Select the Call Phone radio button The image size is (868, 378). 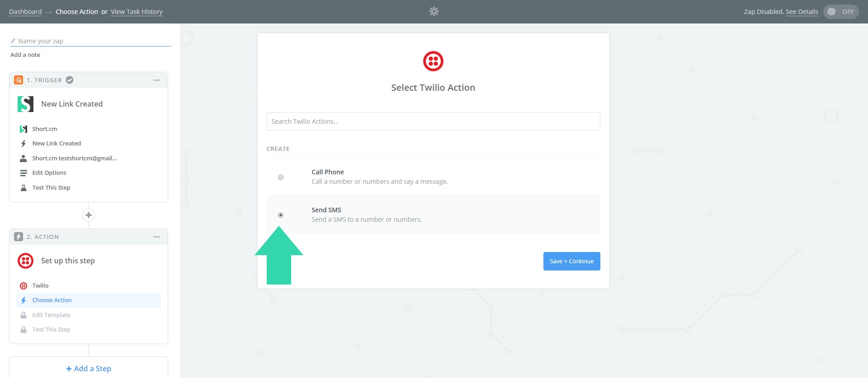coord(281,177)
